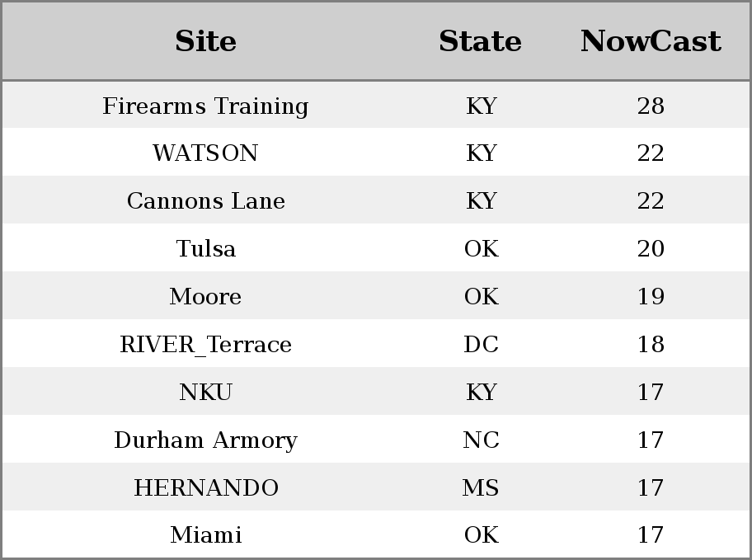
Task: Select the NowCast value 18
Action: pyautogui.click(x=651, y=344)
